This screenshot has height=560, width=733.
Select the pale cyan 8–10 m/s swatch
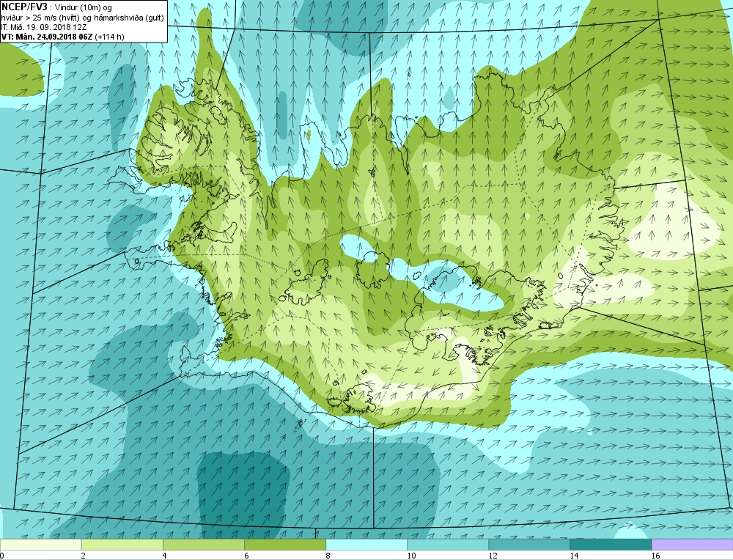pyautogui.click(x=366, y=545)
